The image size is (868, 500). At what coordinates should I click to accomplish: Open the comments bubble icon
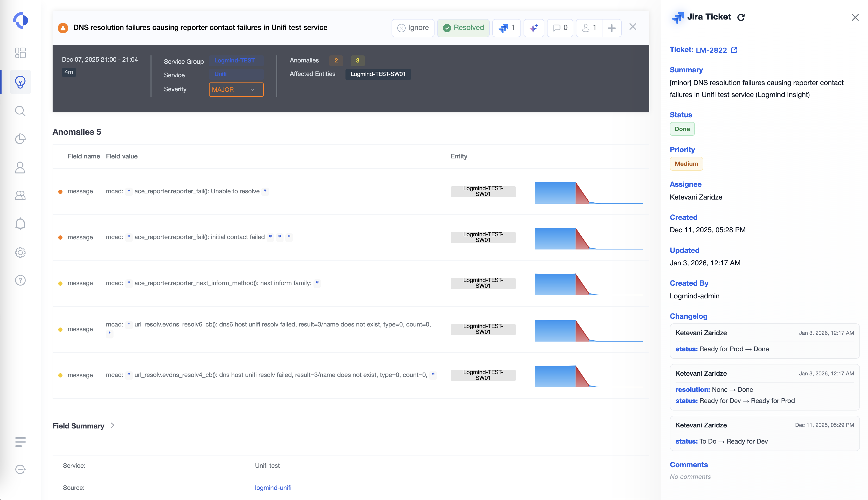(560, 28)
